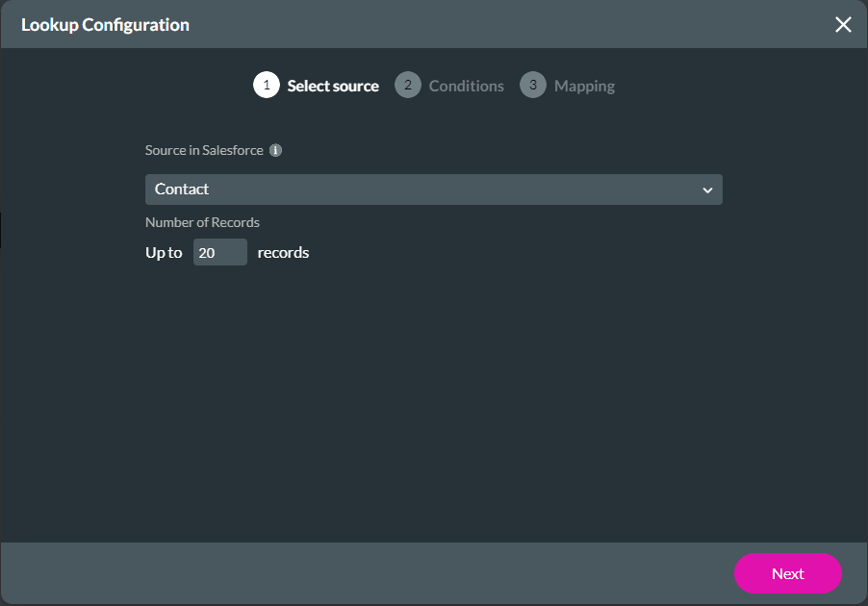Click the Next button to proceed to Conditions

coord(787,573)
